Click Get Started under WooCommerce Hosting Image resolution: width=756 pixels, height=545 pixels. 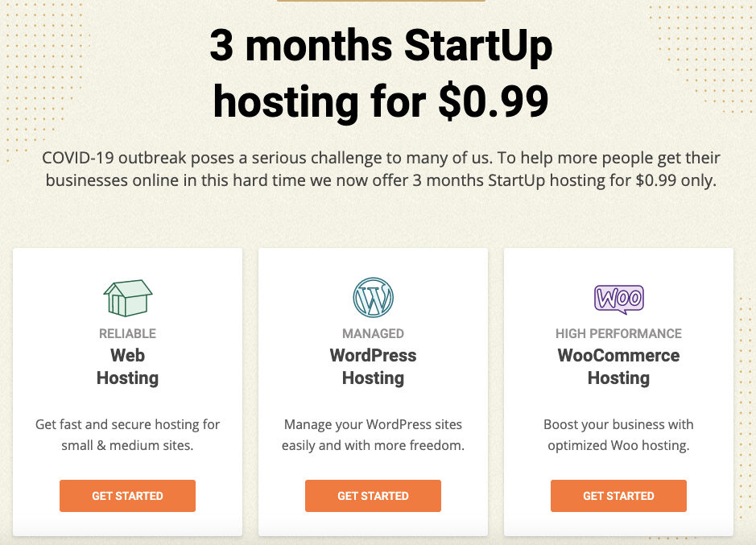click(x=618, y=496)
